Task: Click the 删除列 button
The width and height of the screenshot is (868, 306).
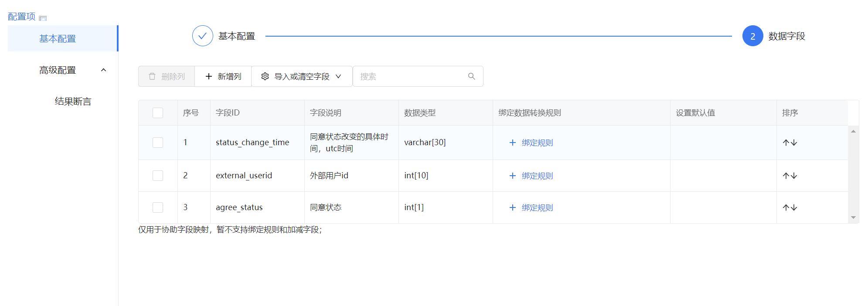Action: pos(167,76)
